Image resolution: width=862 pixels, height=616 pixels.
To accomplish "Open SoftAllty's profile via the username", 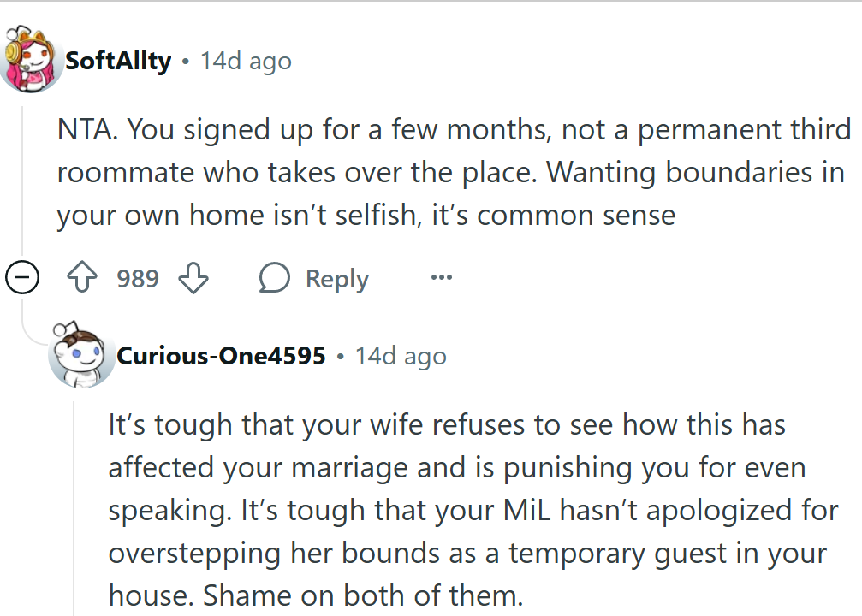I will pos(118,60).
